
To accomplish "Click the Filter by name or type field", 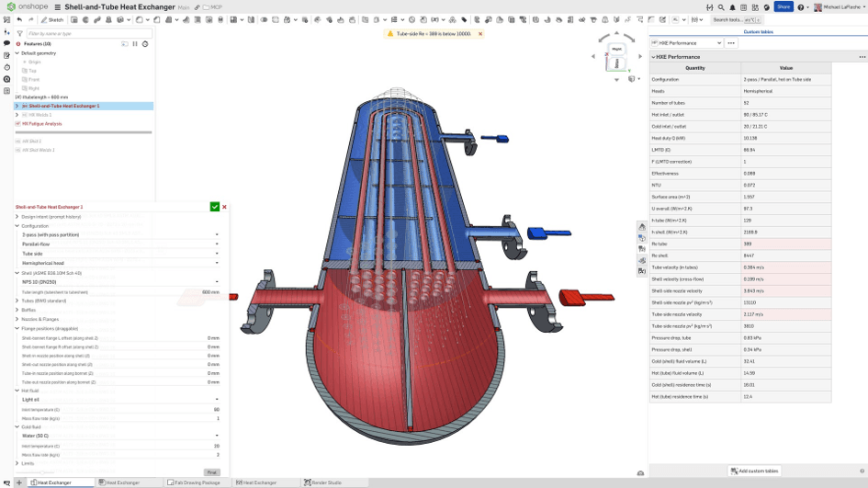I will pyautogui.click(x=88, y=34).
